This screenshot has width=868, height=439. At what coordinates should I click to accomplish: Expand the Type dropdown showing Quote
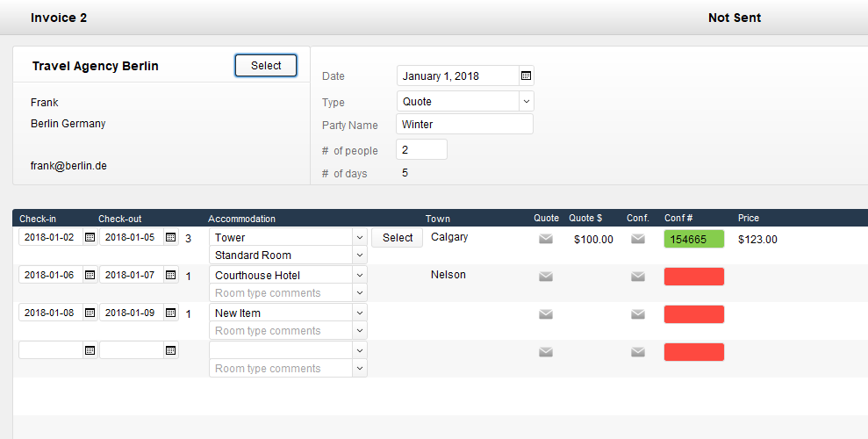pyautogui.click(x=526, y=102)
